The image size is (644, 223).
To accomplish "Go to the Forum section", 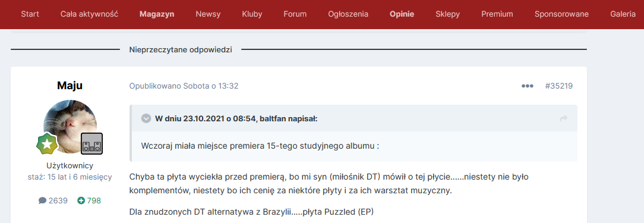I will click(x=295, y=14).
